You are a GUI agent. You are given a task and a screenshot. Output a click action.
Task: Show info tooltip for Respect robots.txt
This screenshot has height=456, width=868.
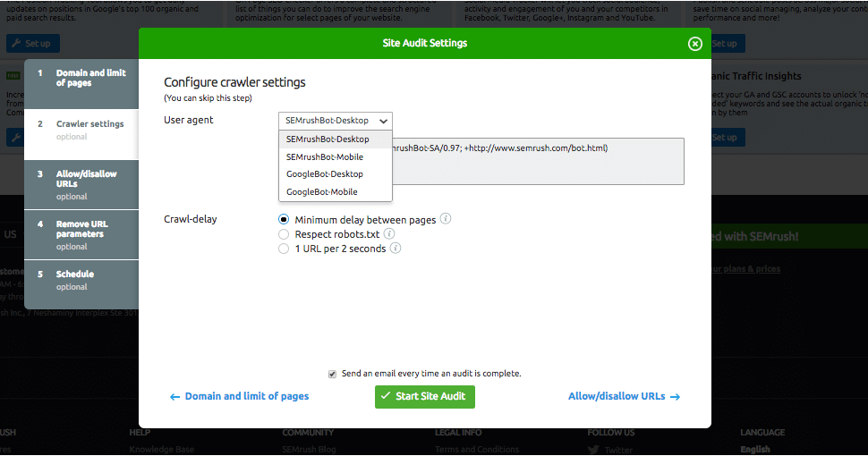[389, 233]
